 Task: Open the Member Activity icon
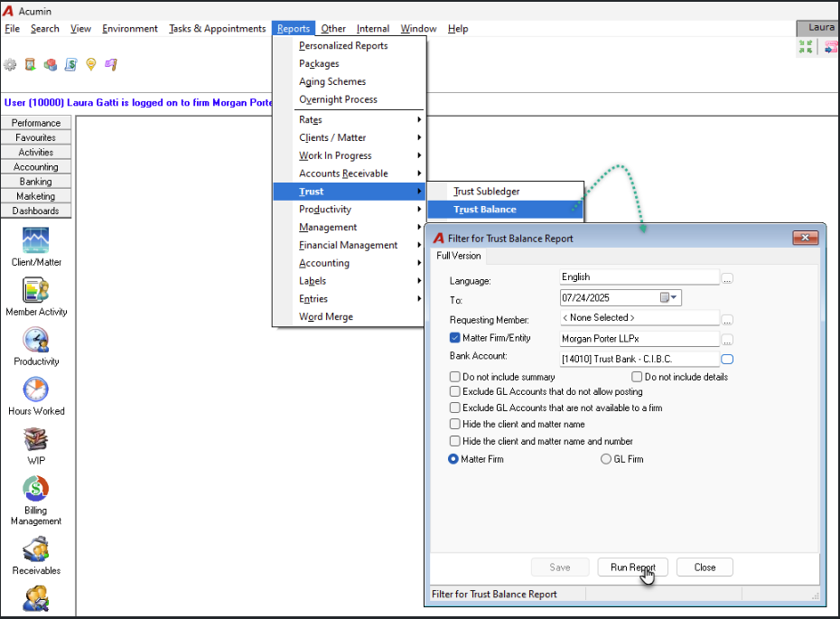(x=36, y=290)
